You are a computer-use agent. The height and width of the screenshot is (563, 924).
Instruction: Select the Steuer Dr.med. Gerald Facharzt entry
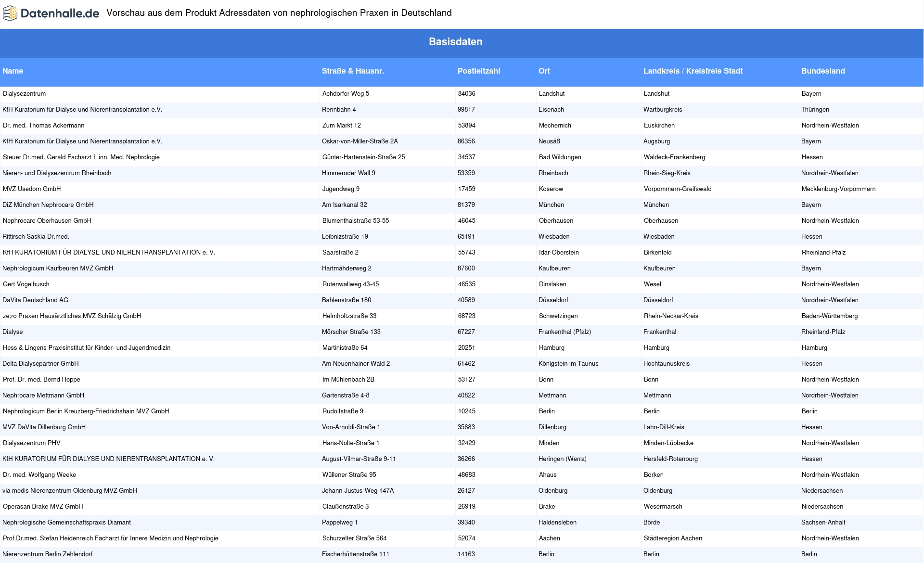81,157
